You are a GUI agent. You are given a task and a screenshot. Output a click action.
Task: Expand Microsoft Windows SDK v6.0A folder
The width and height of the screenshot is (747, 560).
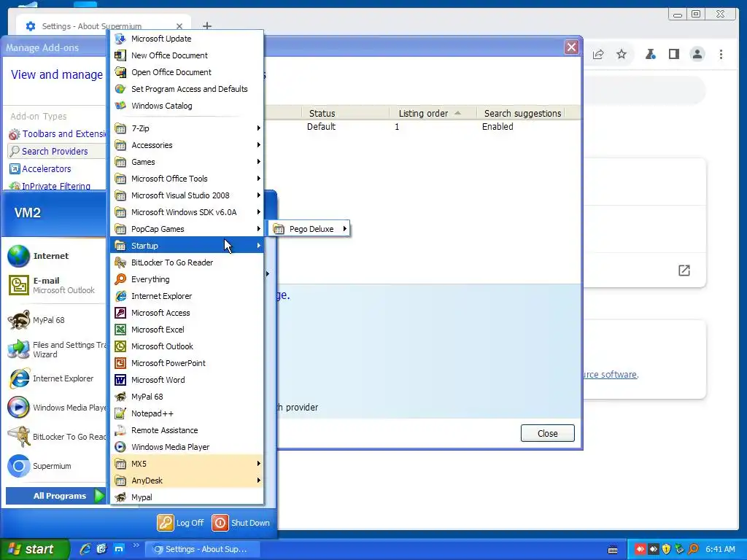[187, 212]
